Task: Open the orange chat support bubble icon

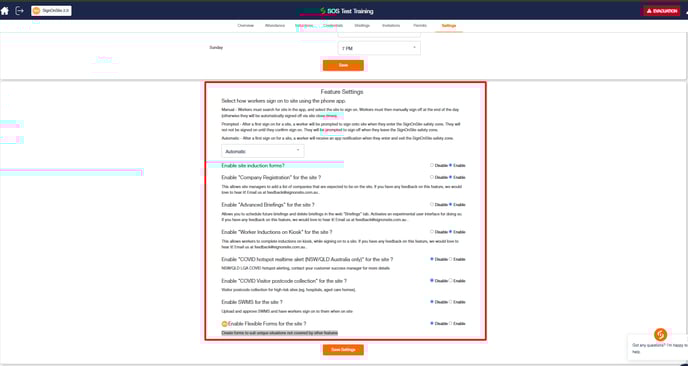Action: click(660, 334)
